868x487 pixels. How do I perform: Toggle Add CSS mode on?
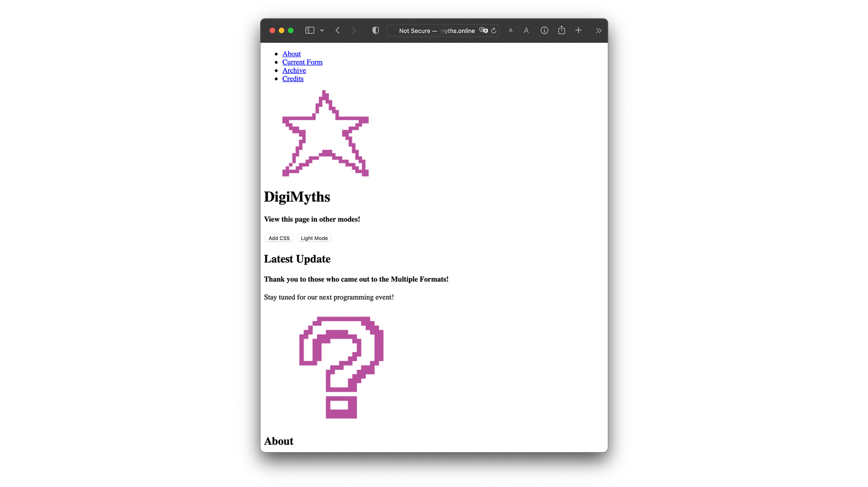click(x=279, y=238)
